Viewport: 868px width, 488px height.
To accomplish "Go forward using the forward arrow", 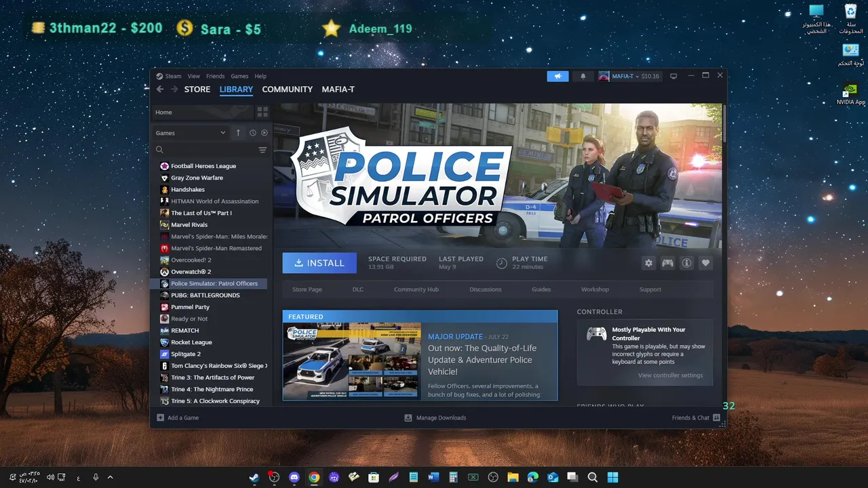I will [x=174, y=89].
